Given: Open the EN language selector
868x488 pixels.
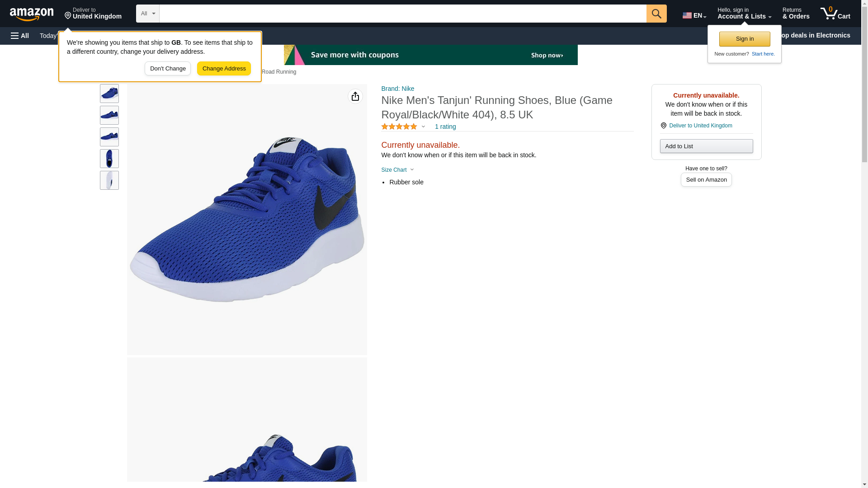Looking at the screenshot, I should pos(694,15).
